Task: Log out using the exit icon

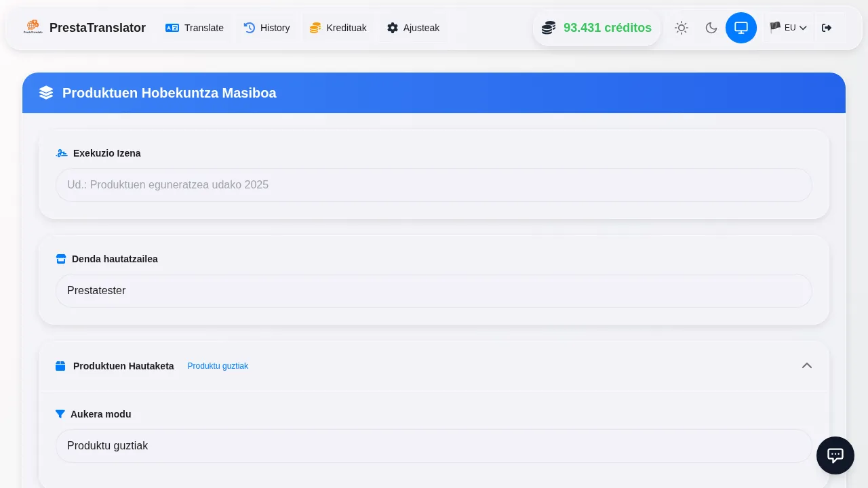Action: tap(827, 28)
